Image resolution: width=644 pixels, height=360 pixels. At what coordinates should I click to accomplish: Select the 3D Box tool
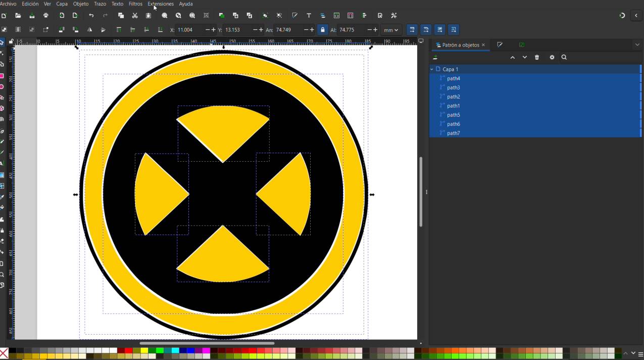pyautogui.click(x=2, y=109)
